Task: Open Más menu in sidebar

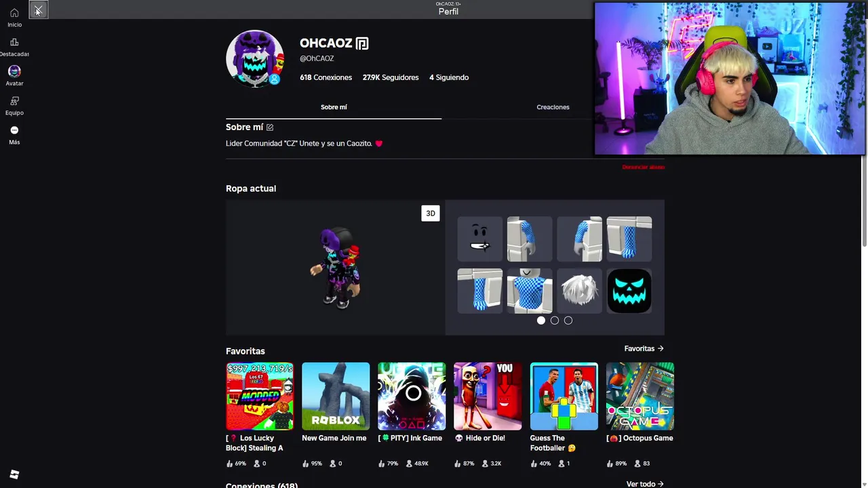Action: point(14,135)
